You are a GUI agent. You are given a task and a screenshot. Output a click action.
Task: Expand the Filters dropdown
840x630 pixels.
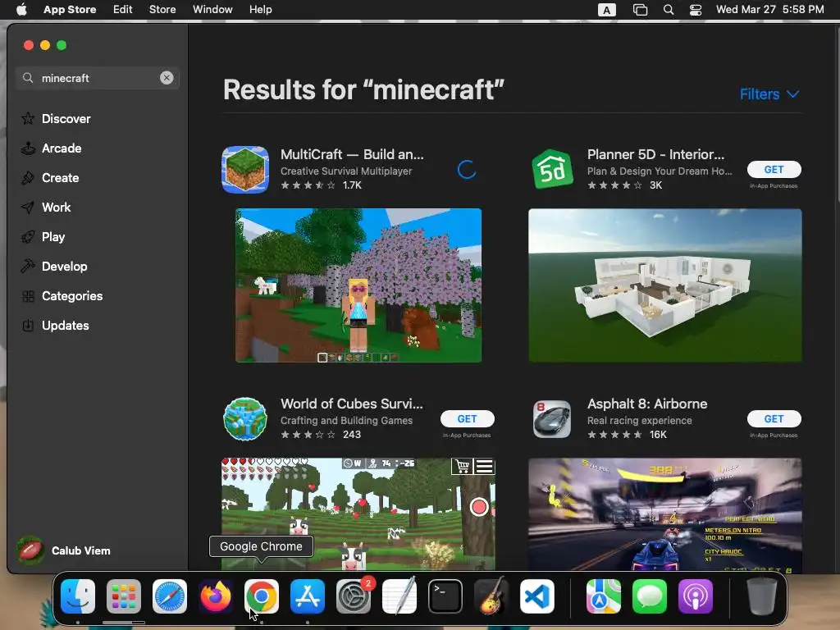coord(769,94)
